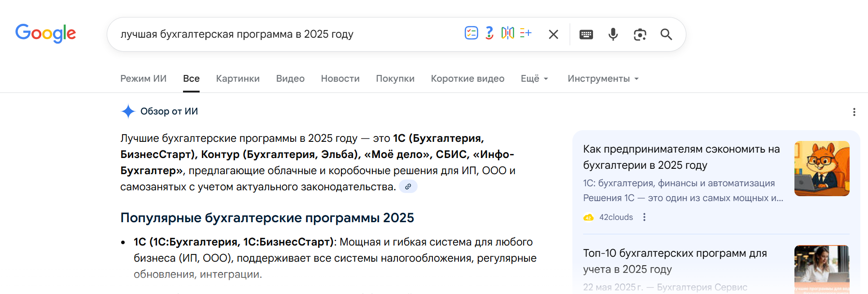Go to the Google logo homepage

point(46,34)
